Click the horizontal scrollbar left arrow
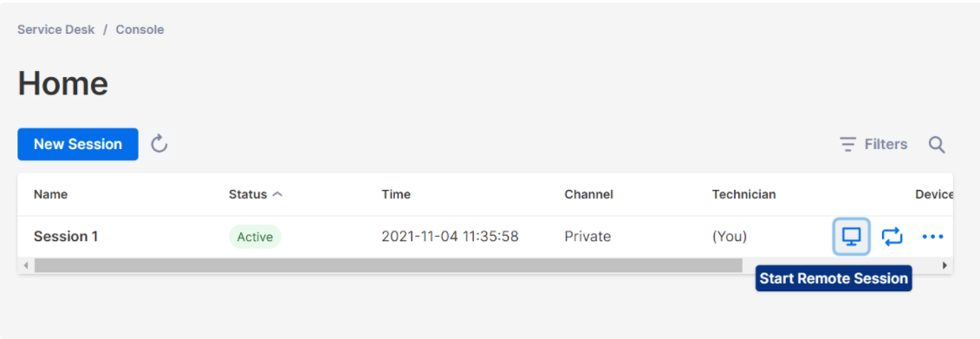980x339 pixels. click(x=26, y=266)
